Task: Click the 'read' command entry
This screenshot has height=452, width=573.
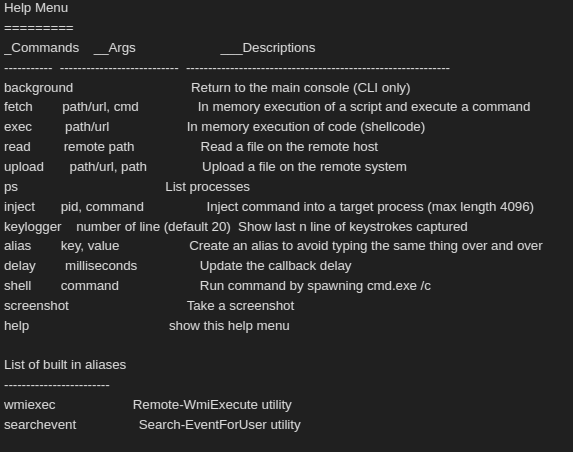Action: (17, 147)
